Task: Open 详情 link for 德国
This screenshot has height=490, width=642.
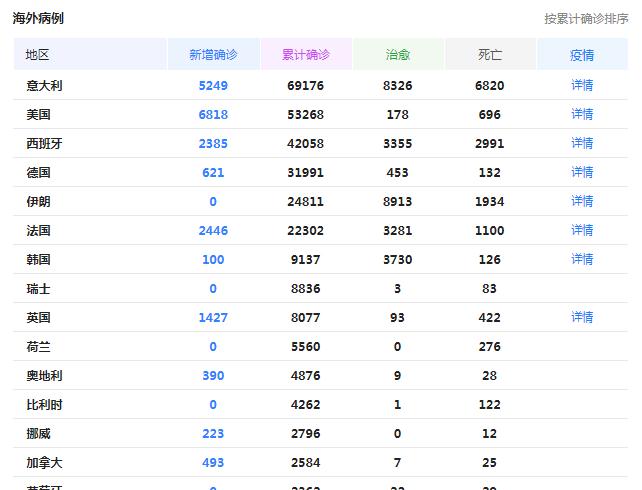Action: 582,172
